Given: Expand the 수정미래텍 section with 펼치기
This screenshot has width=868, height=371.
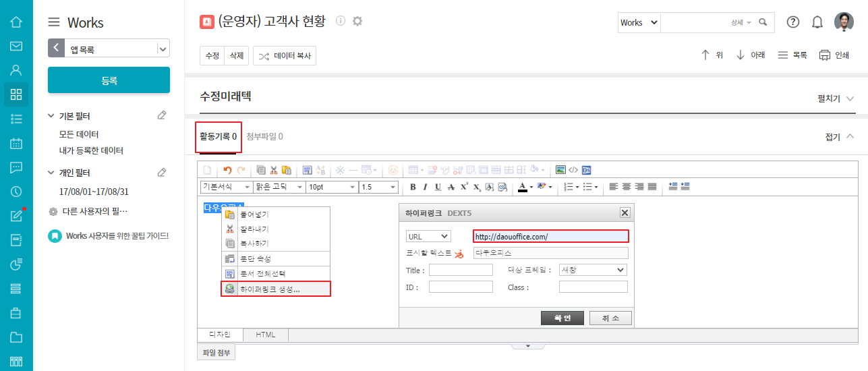Looking at the screenshot, I should 835,98.
